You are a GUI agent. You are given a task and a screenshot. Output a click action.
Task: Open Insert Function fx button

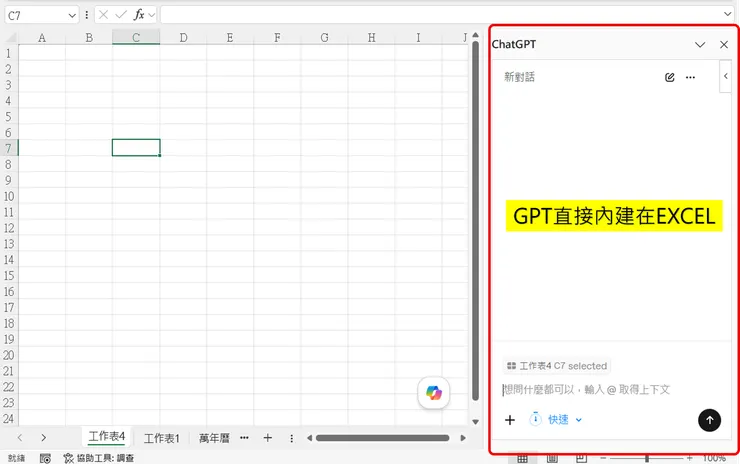click(x=139, y=15)
